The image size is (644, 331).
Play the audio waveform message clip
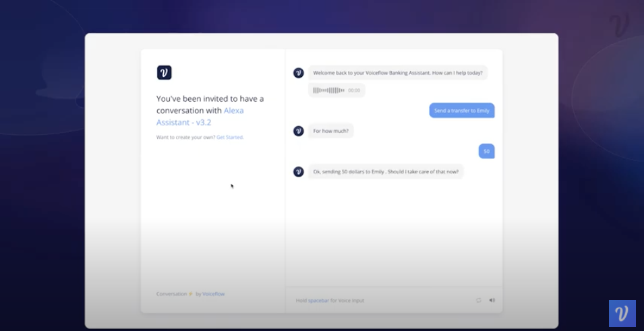pos(329,90)
